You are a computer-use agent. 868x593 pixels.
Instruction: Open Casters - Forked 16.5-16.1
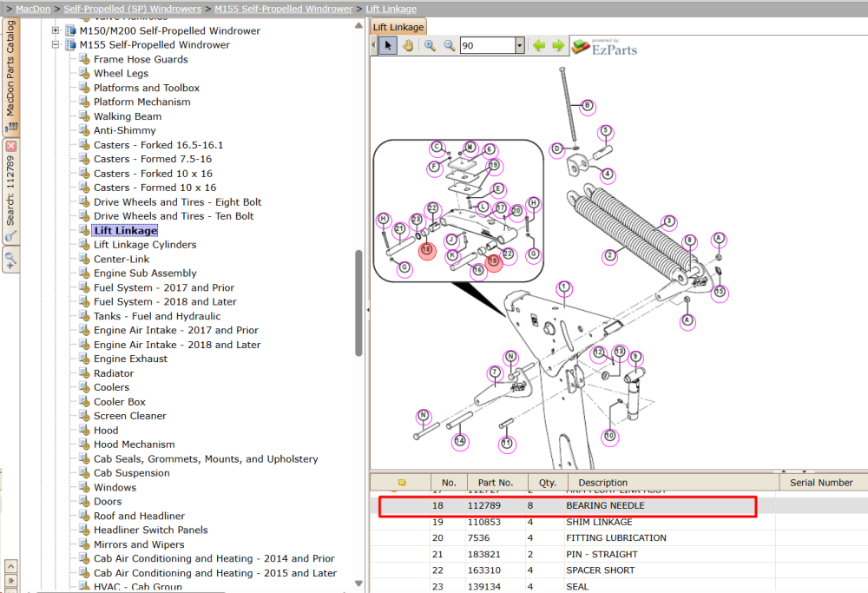158,144
